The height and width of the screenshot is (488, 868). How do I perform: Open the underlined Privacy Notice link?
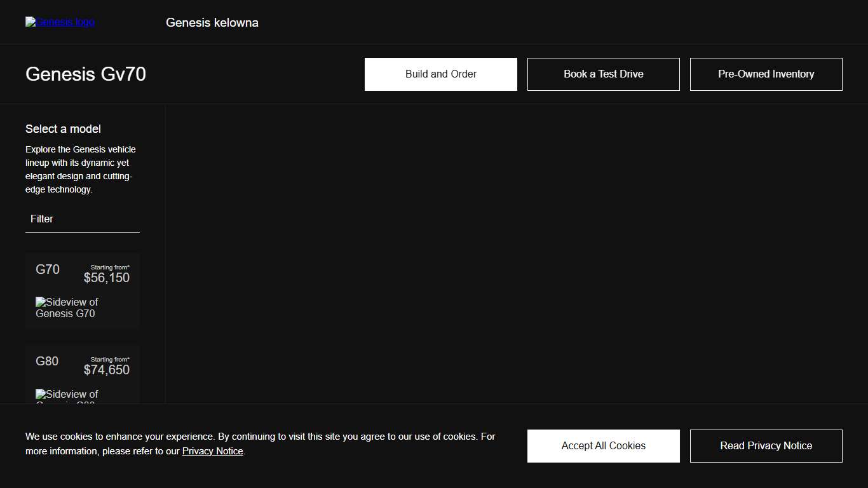click(212, 451)
